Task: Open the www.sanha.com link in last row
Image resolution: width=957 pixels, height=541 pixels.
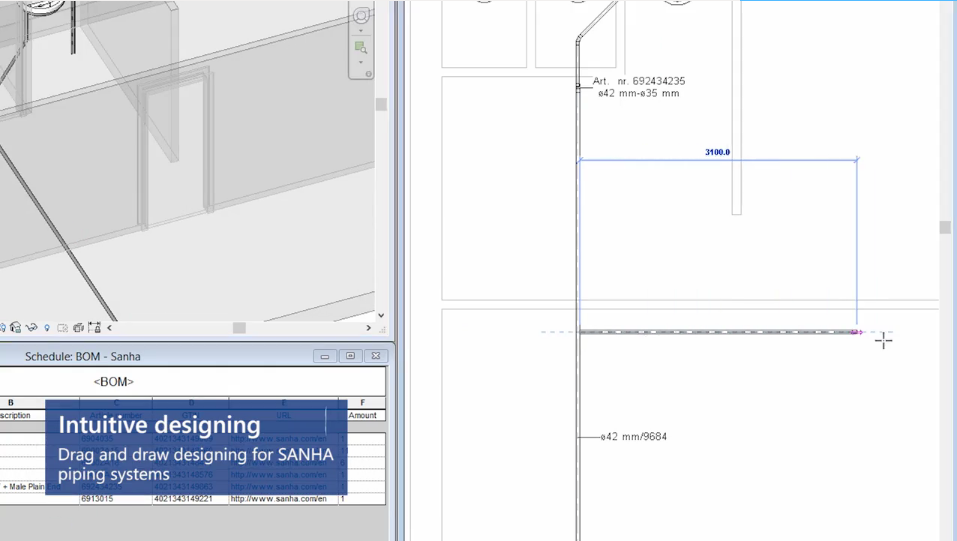Action: tap(278, 499)
